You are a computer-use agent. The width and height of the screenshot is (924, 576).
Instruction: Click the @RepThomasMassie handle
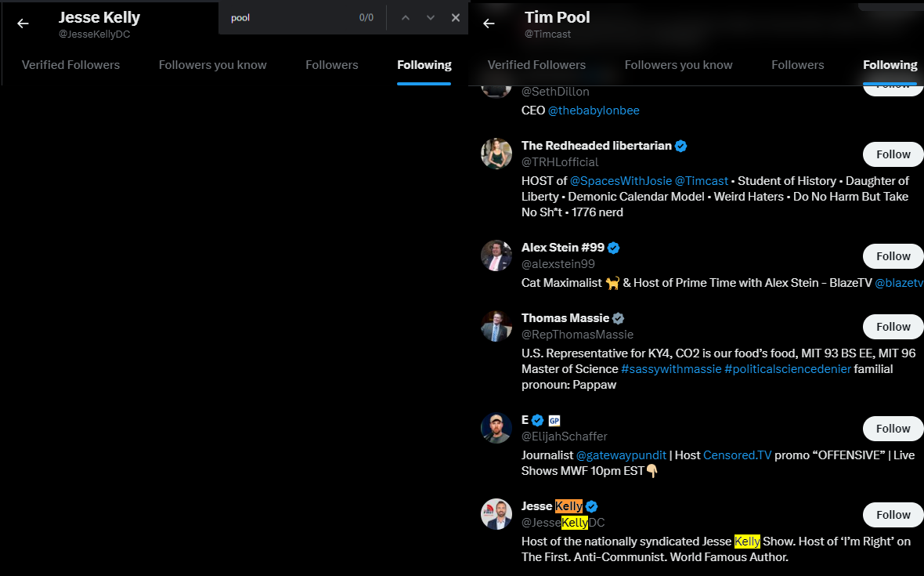coord(578,335)
